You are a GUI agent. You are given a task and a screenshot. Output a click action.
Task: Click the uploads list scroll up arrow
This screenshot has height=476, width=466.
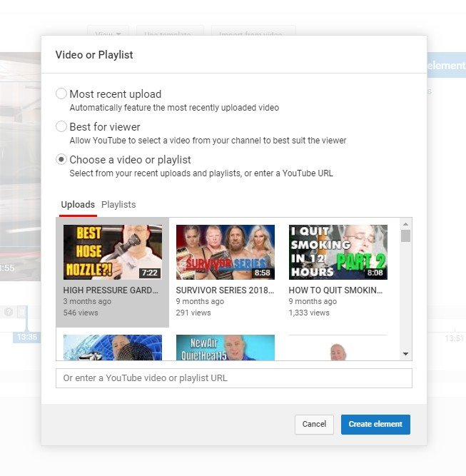[x=405, y=224]
